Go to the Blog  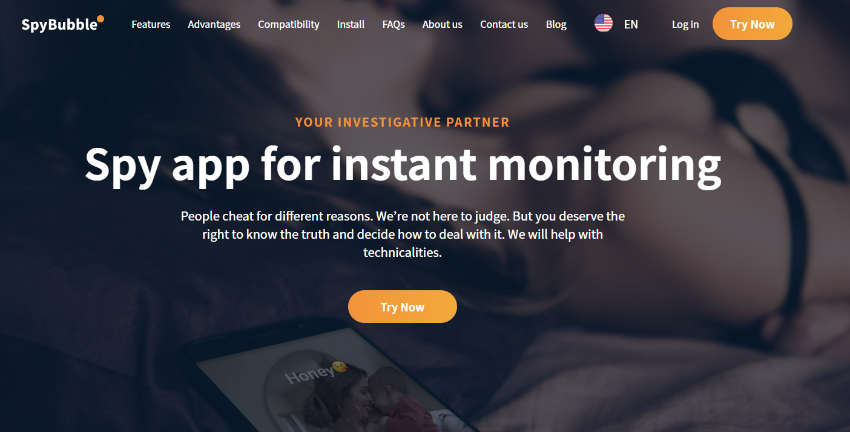coord(556,24)
